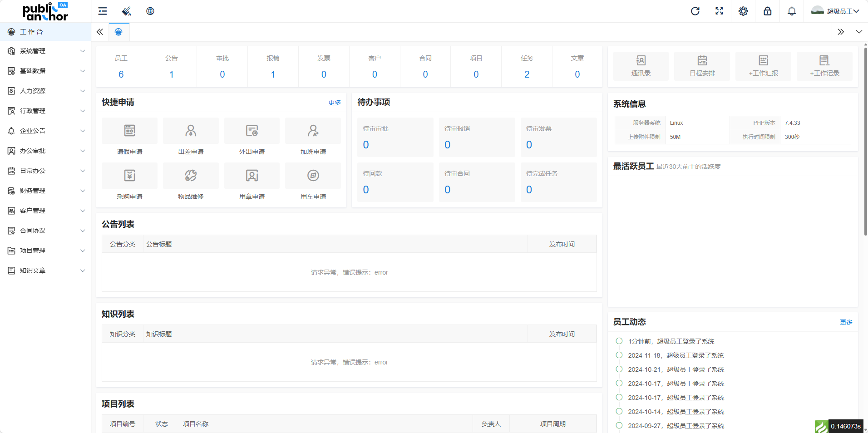
Task: Select 工作台 in the sidebar
Action: point(45,32)
